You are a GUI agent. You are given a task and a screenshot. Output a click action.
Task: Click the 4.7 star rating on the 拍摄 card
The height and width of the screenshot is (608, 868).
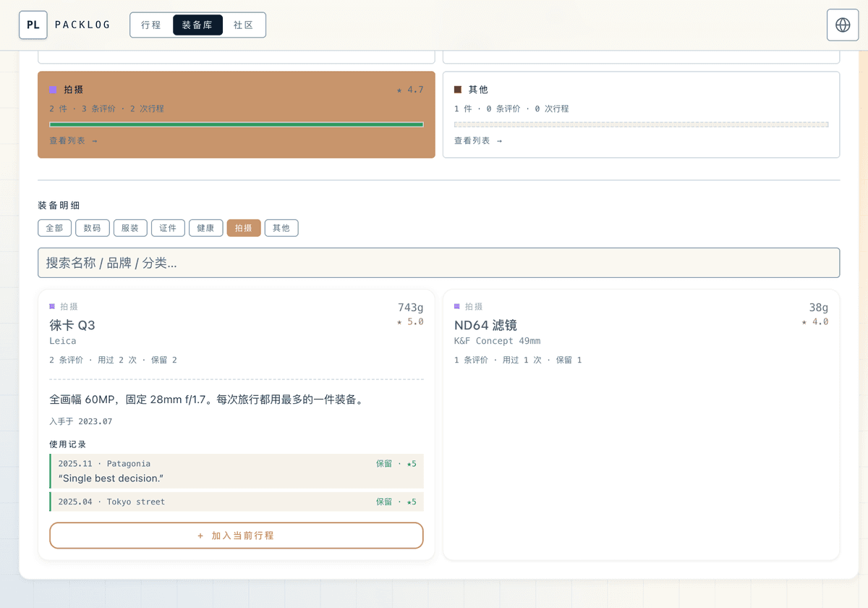coord(410,90)
